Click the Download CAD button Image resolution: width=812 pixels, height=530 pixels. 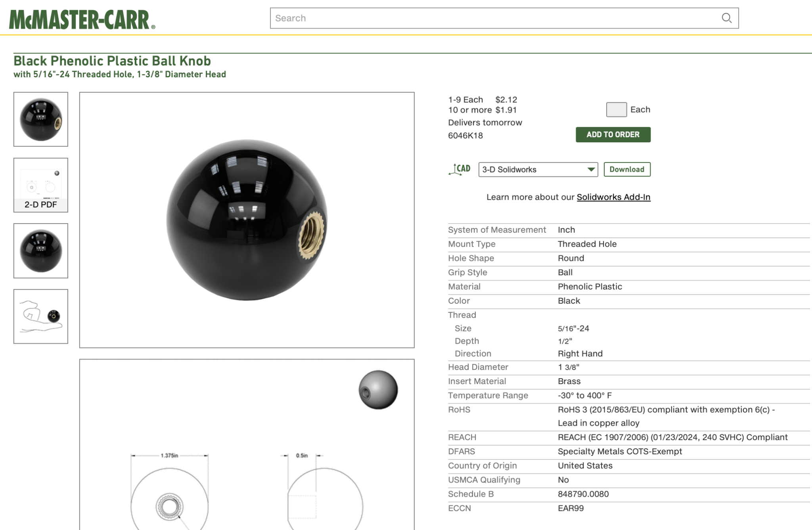click(x=627, y=169)
